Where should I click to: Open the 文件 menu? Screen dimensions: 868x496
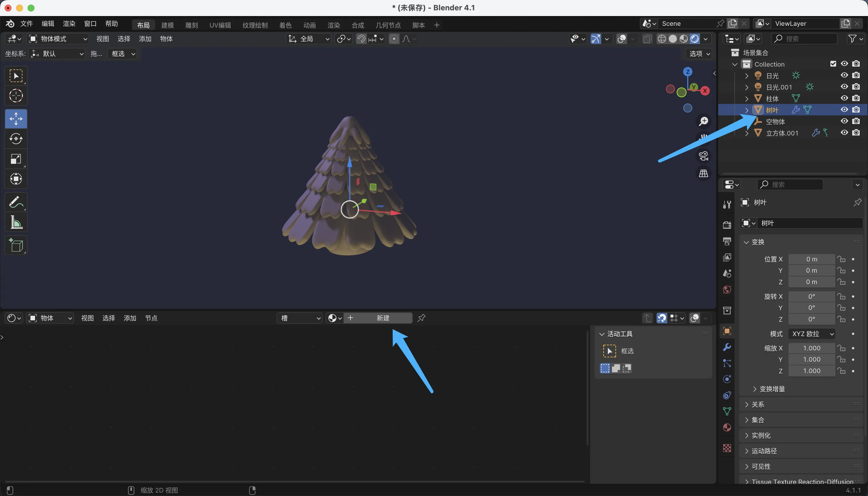click(x=26, y=24)
